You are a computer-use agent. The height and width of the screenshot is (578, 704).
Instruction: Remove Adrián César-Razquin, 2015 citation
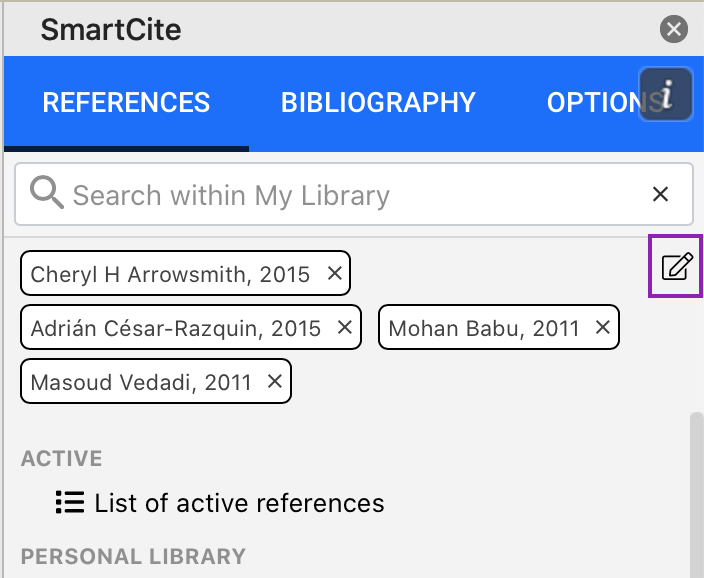pyautogui.click(x=345, y=327)
